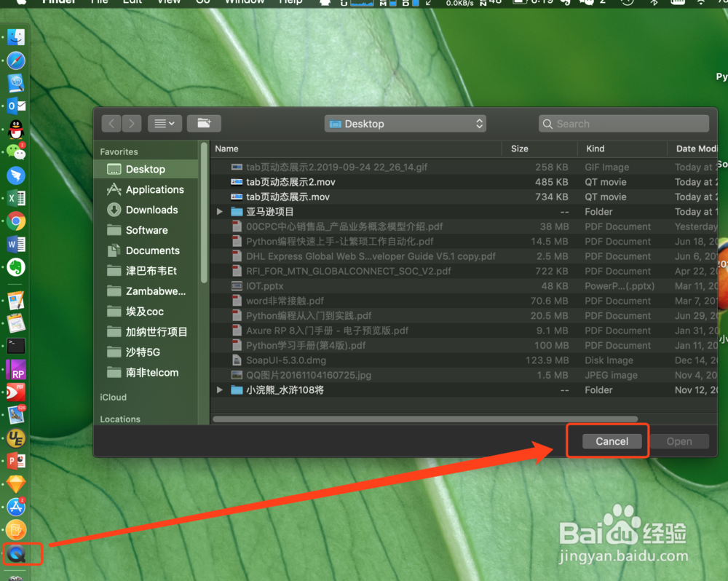The width and height of the screenshot is (728, 581).
Task: Select SoapUI-5.3.0.dmg file row
Action: click(463, 360)
